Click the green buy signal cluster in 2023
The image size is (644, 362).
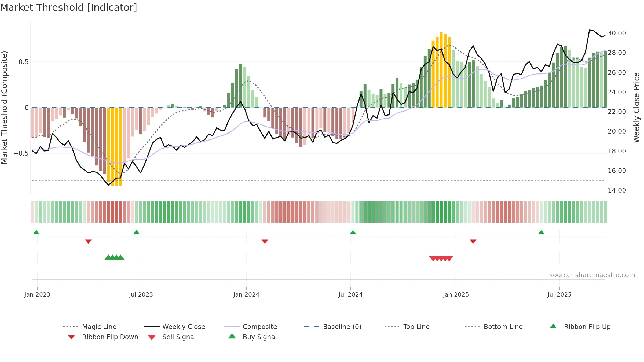pos(115,257)
